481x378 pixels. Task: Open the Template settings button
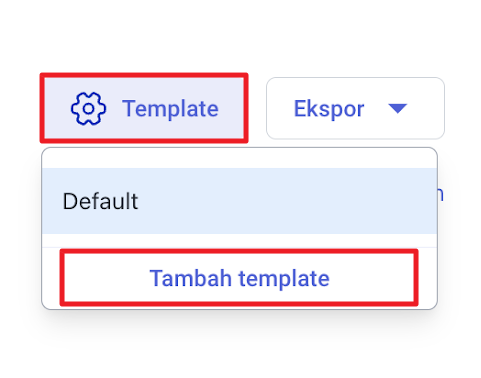pos(144,108)
